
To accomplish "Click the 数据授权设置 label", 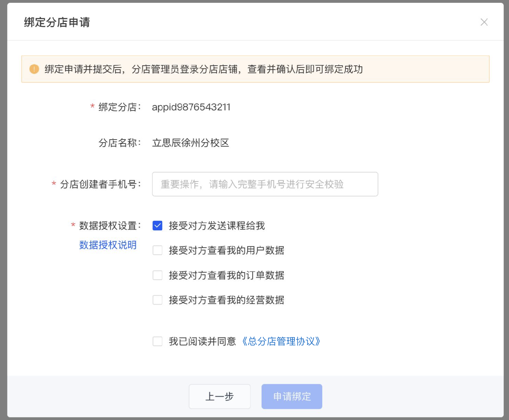I will click(x=110, y=226).
